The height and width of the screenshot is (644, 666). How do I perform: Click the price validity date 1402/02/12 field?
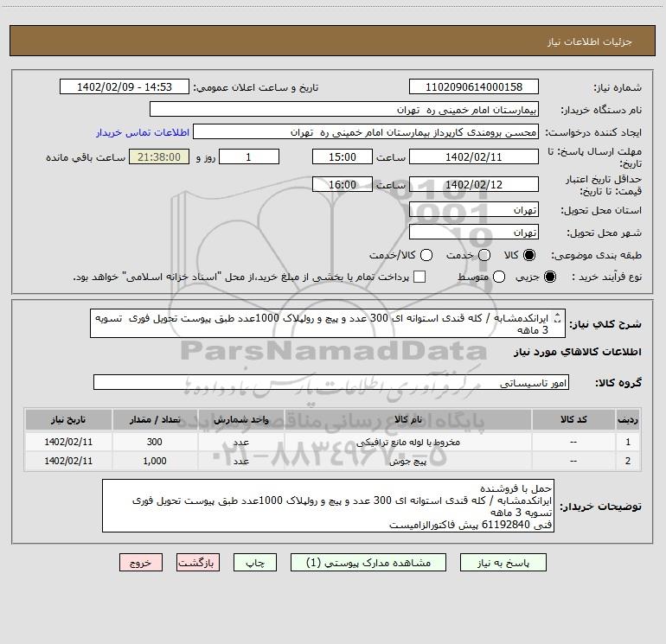[474, 184]
